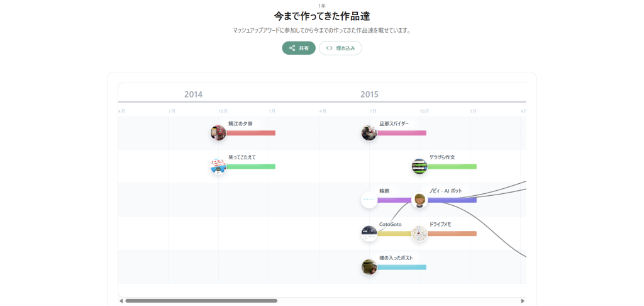This screenshot has height=306, width=644.
Task: Click the orange ドライブメモ timeline bar
Action: point(452,234)
